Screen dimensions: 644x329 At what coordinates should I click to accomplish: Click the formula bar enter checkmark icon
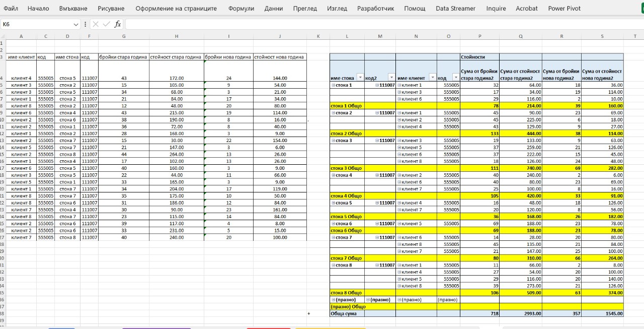pyautogui.click(x=106, y=24)
